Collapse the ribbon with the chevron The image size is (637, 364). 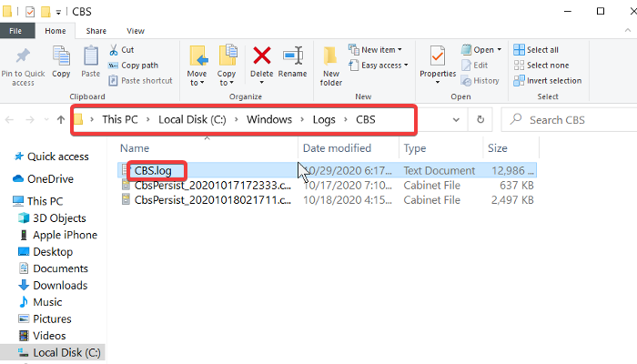628,30
